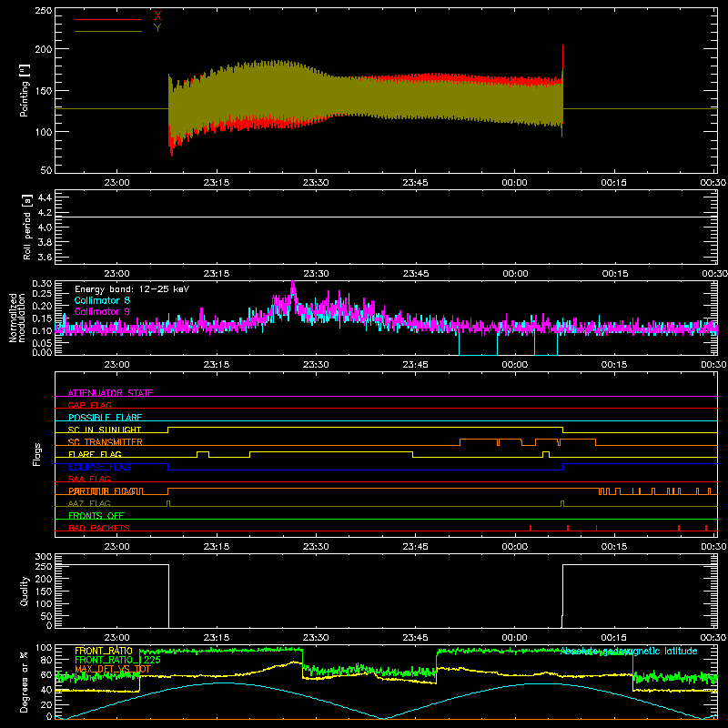
Task: Click the 23:30 tick under the modulation plot
Action: click(316, 365)
